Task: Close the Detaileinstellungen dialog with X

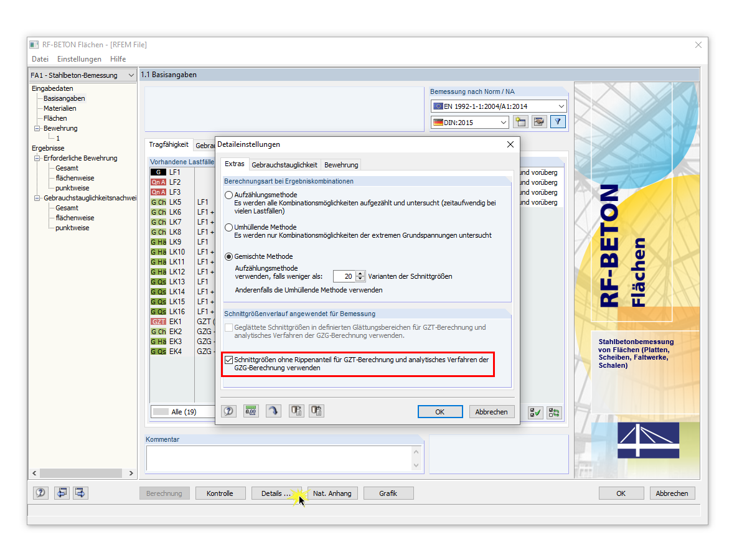Action: pos(510,144)
